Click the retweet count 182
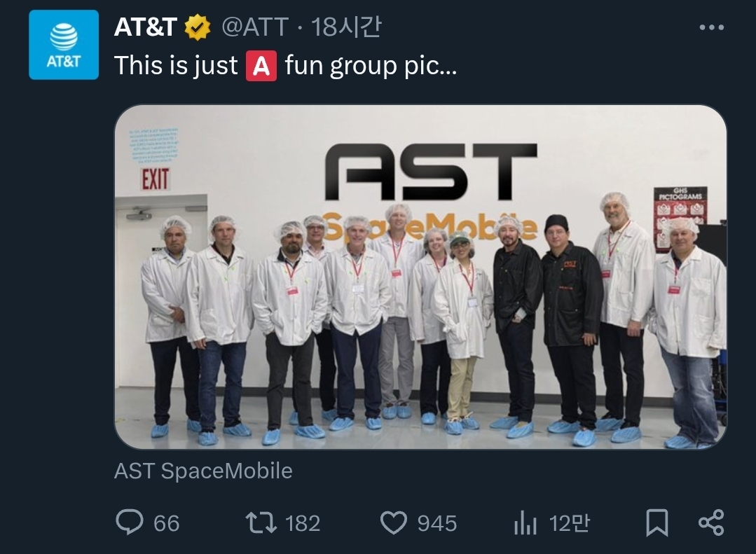756x554 pixels. tap(303, 523)
